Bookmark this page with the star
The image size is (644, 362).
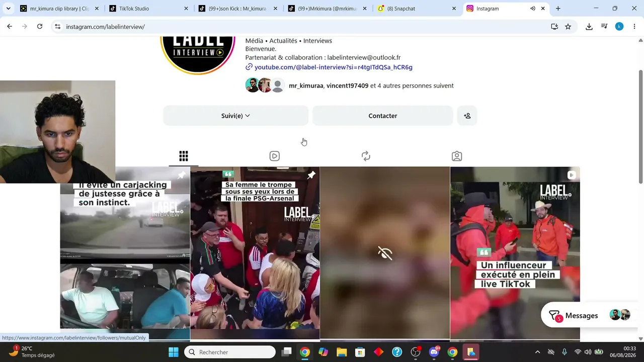568,27
